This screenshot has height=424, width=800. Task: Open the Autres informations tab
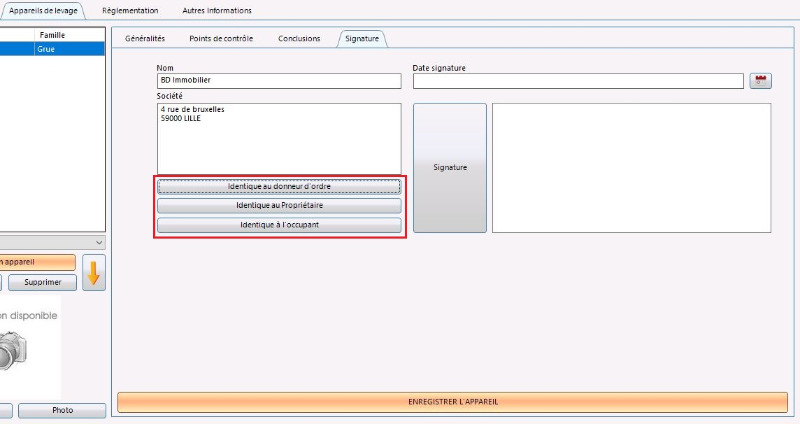[217, 10]
